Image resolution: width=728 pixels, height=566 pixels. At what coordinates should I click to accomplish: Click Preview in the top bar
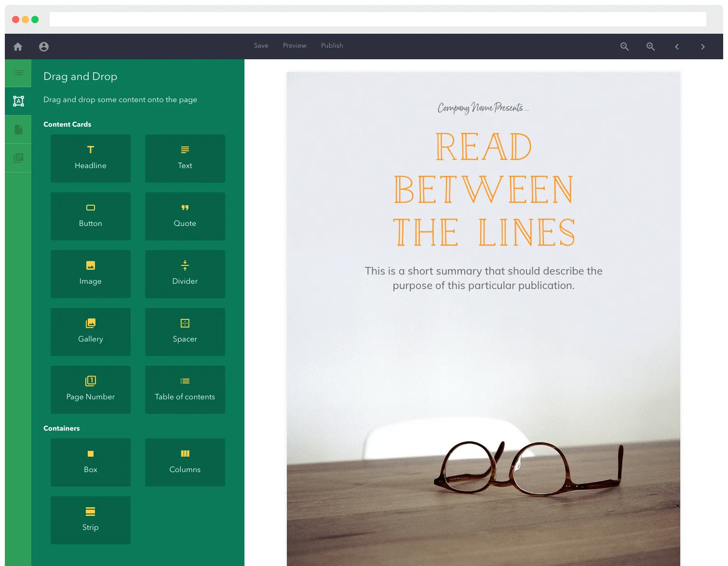(x=295, y=46)
